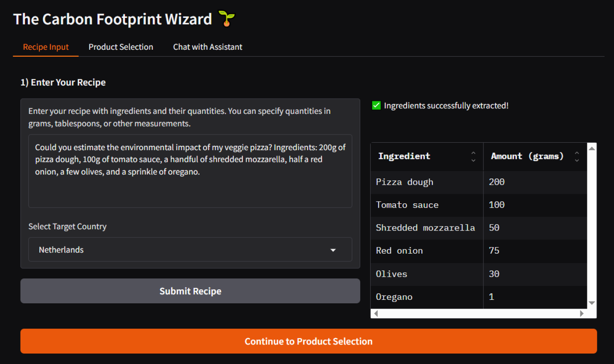Click Continue to Product Selection button
Viewport: 614px width, 364px height.
pos(308,341)
